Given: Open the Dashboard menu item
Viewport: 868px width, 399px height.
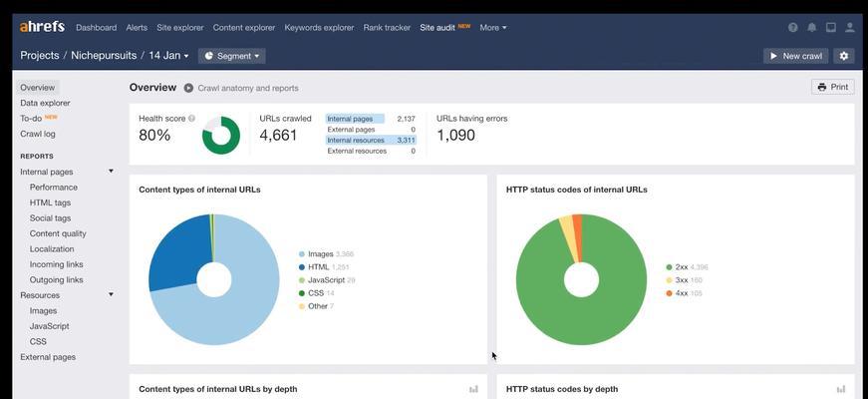Looking at the screenshot, I should [x=97, y=27].
